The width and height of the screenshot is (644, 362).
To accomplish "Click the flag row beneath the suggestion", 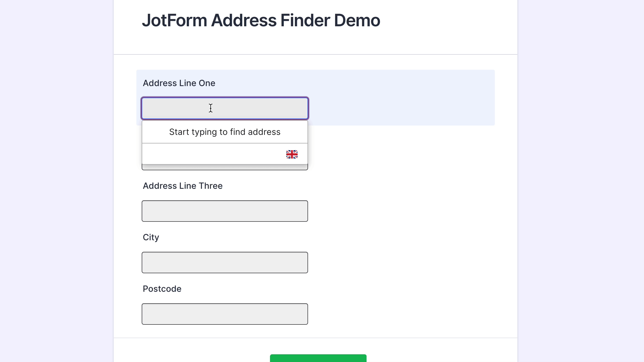I will click(225, 154).
